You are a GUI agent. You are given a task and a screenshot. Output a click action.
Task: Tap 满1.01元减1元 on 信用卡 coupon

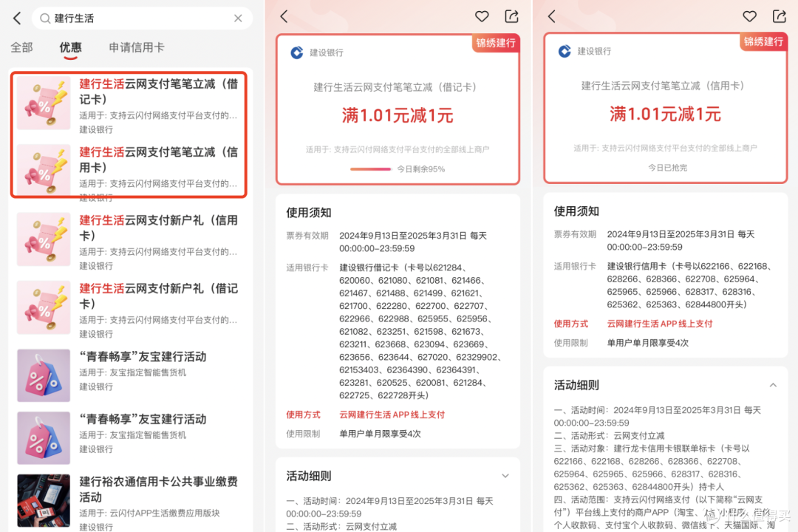(x=665, y=115)
